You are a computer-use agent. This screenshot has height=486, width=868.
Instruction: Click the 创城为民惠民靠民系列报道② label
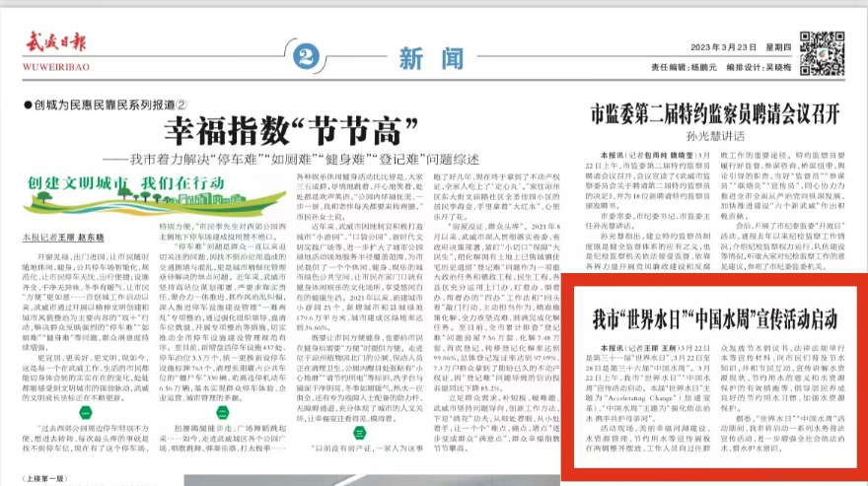click(x=106, y=104)
